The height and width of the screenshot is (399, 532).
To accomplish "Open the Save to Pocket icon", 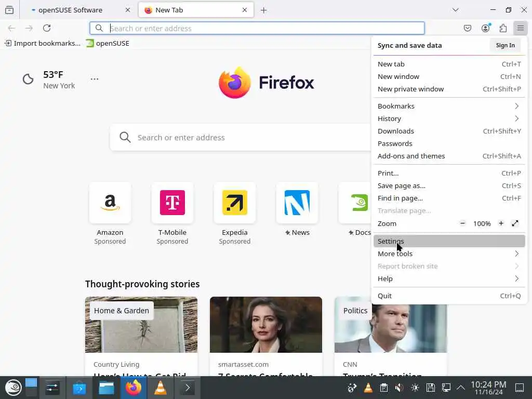I will point(468,28).
